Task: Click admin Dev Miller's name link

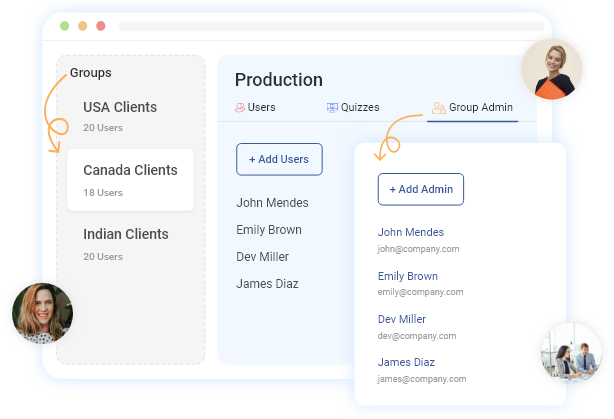Action: (x=401, y=319)
